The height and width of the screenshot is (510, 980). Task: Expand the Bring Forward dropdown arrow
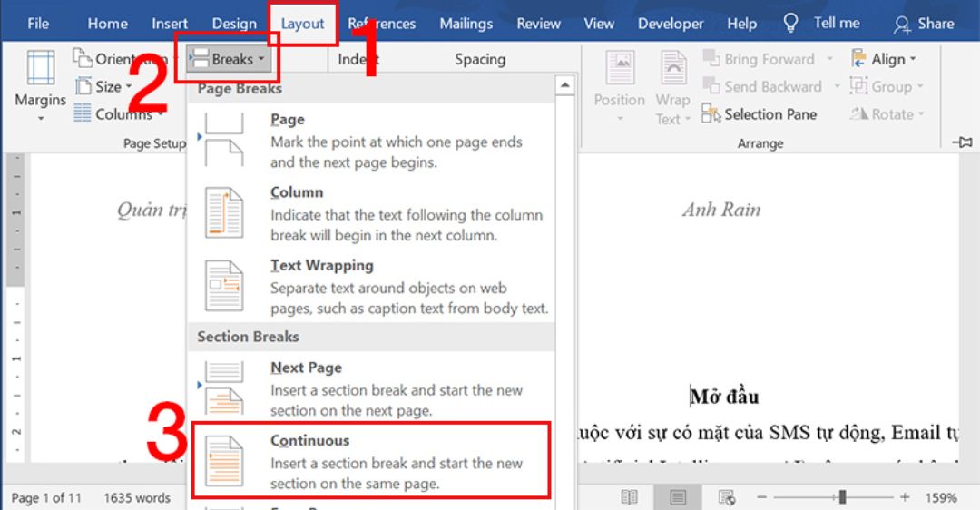[830, 59]
